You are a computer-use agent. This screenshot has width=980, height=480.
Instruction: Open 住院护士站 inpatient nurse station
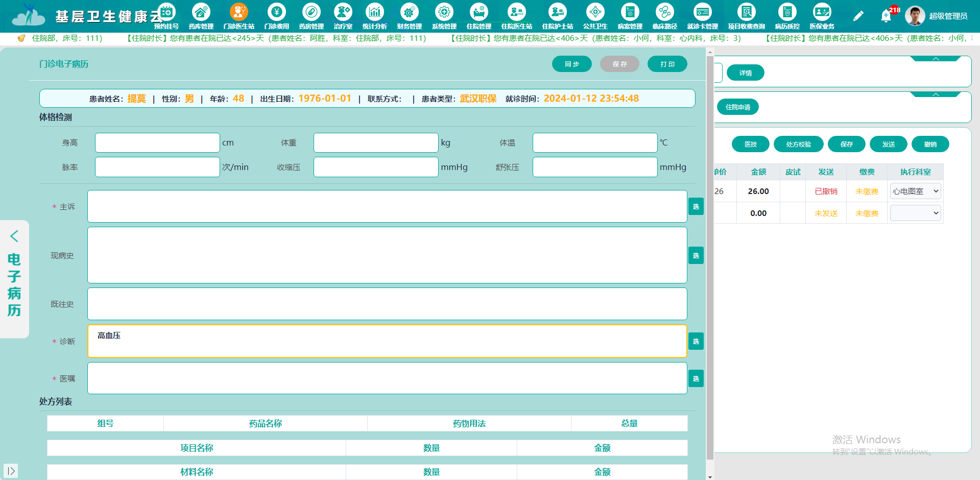click(558, 16)
